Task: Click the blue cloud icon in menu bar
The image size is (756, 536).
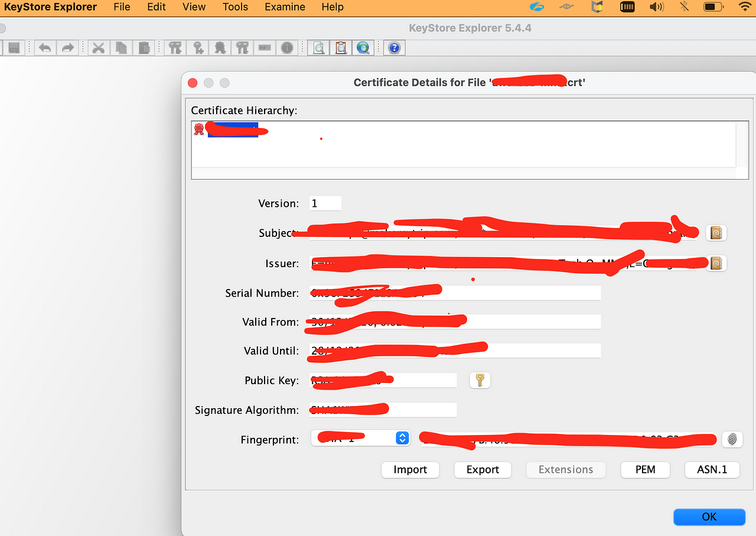Action: click(x=537, y=7)
